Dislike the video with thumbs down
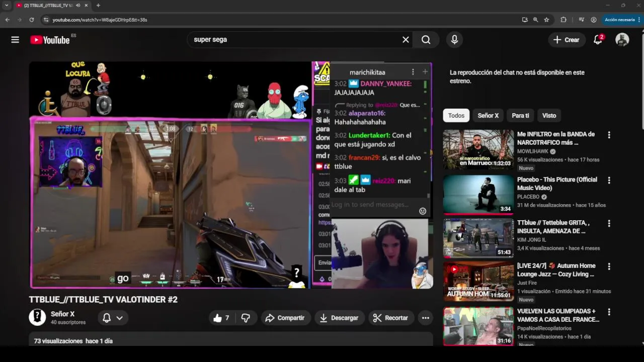The width and height of the screenshot is (644, 362). click(x=246, y=318)
